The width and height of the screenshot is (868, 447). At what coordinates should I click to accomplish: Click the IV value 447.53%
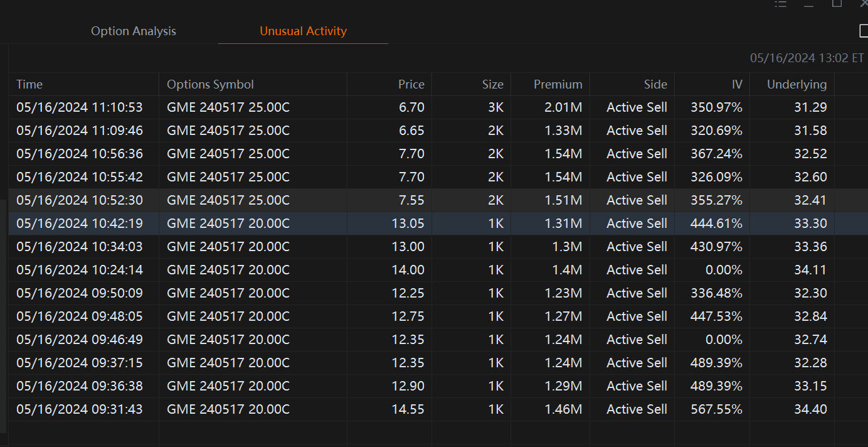pos(717,316)
